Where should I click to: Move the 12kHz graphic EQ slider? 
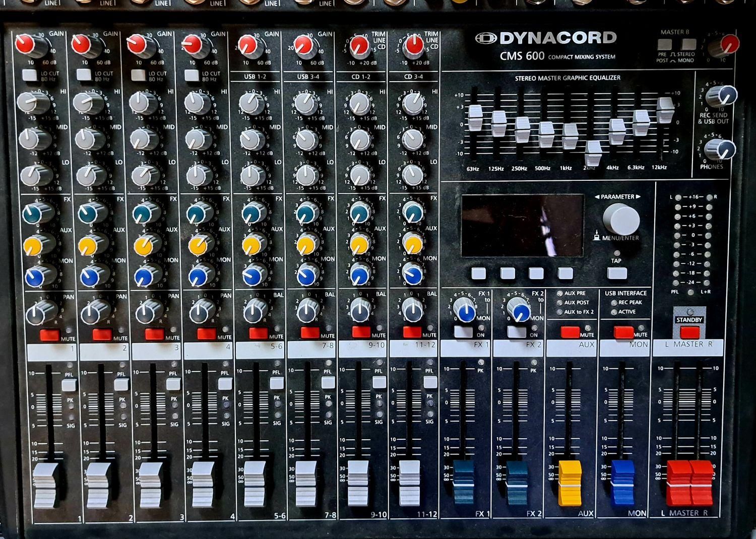[665, 110]
